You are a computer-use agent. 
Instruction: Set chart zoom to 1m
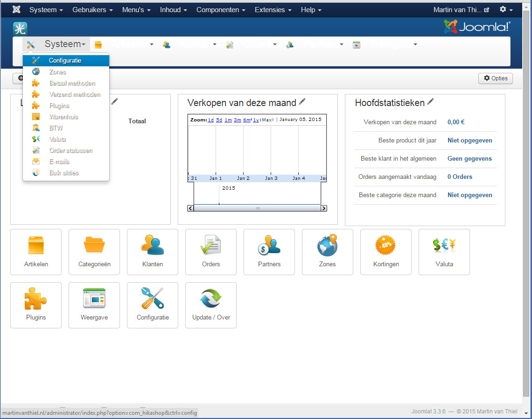point(228,120)
